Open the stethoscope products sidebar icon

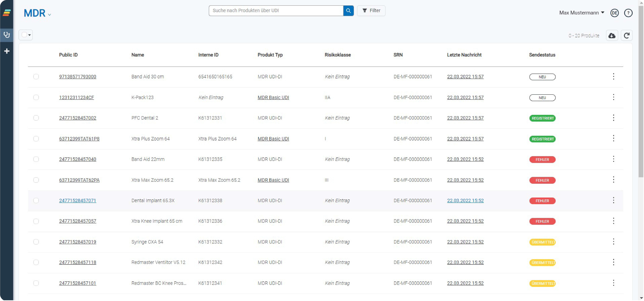pyautogui.click(x=7, y=35)
